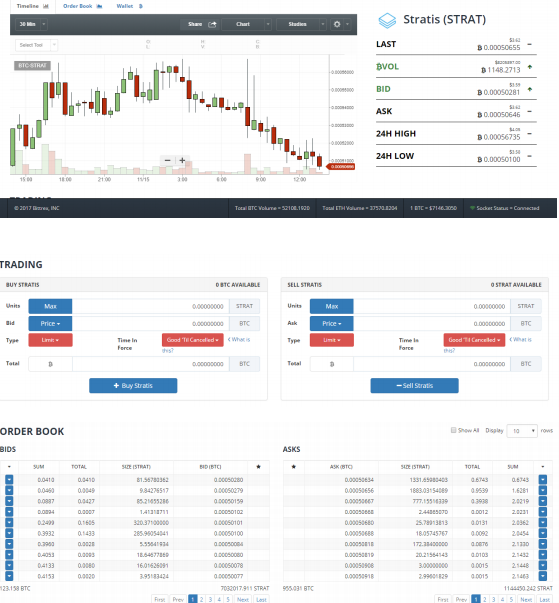The image size is (559, 603).
Task: Click the Stratis logo icon
Action: point(387,20)
